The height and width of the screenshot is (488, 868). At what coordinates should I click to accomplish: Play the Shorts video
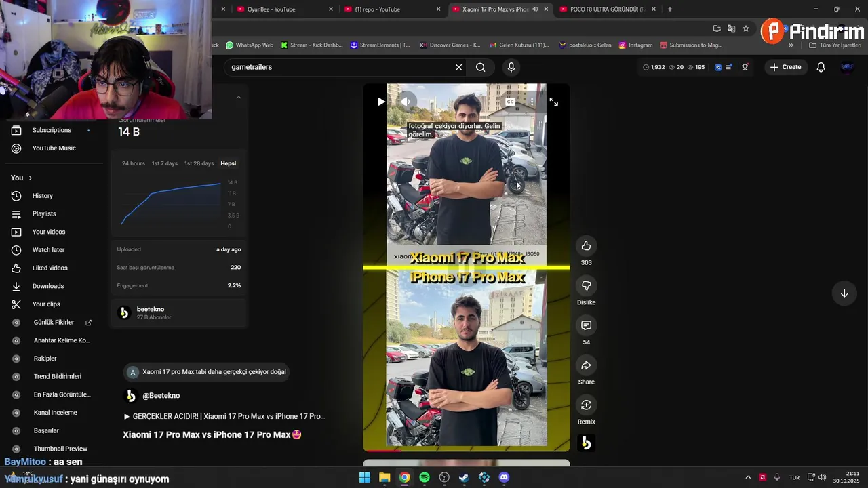(381, 102)
